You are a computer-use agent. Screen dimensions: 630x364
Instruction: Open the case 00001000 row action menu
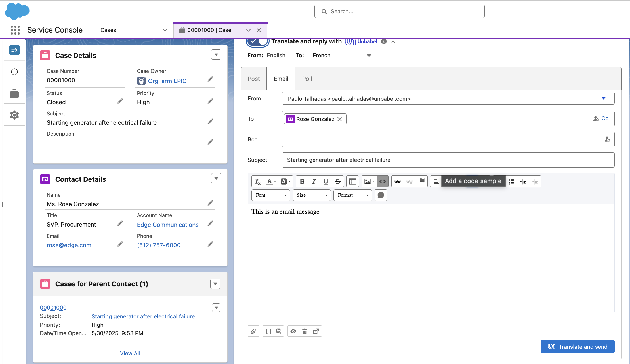(216, 308)
